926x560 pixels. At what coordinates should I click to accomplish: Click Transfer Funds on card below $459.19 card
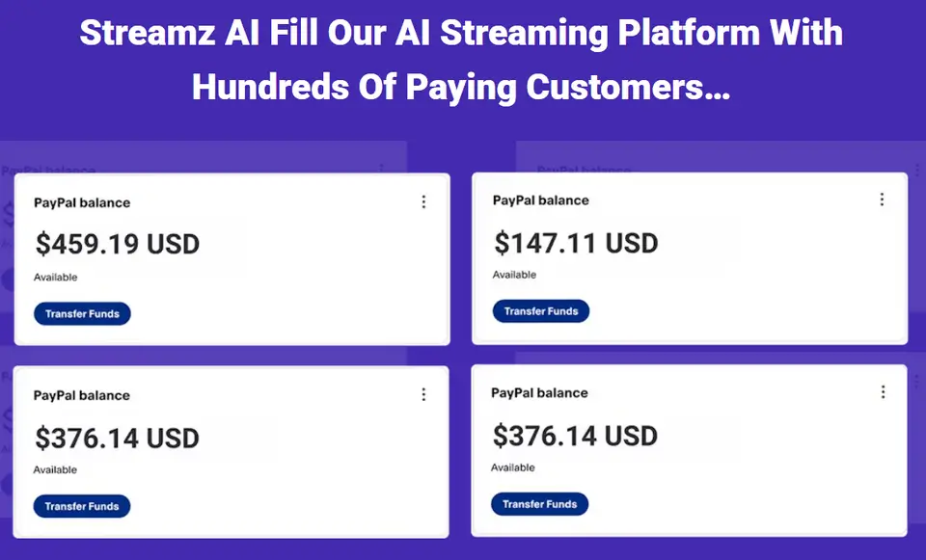[x=82, y=506]
